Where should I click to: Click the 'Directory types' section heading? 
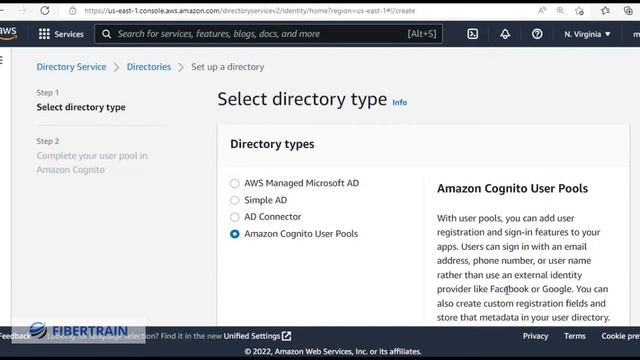point(272,144)
